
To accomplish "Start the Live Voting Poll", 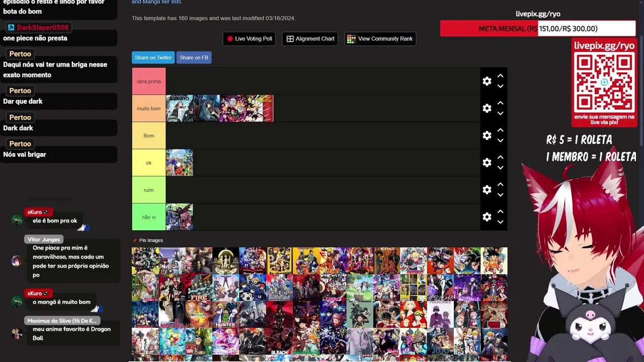I will tap(249, 39).
